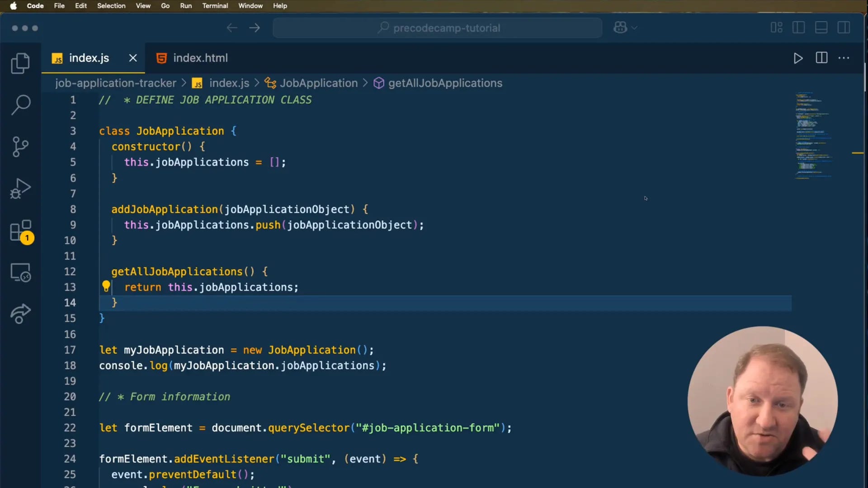This screenshot has height=488, width=868.
Task: Open the Extensions view with badge
Action: 21,232
